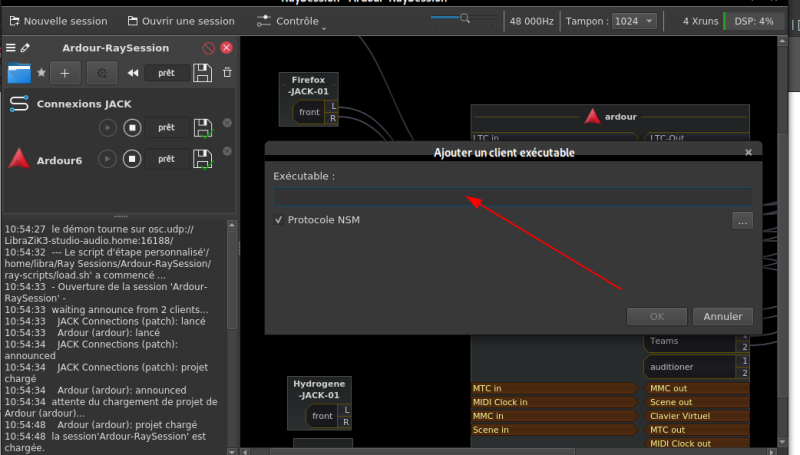Click the DSP: 4% load indicator
Viewport: 800px width, 455px height.
click(x=754, y=21)
